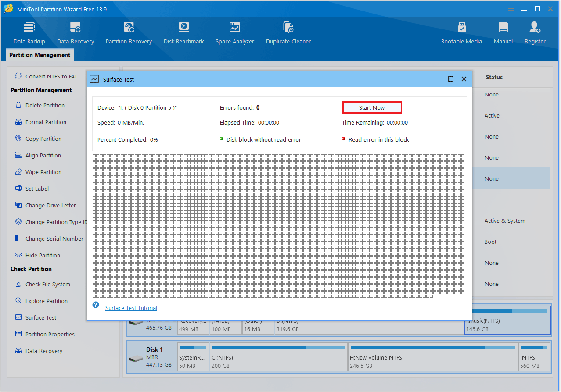Click the Percent Completed 0% text
Screen dimensions: 561x392
pos(128,139)
